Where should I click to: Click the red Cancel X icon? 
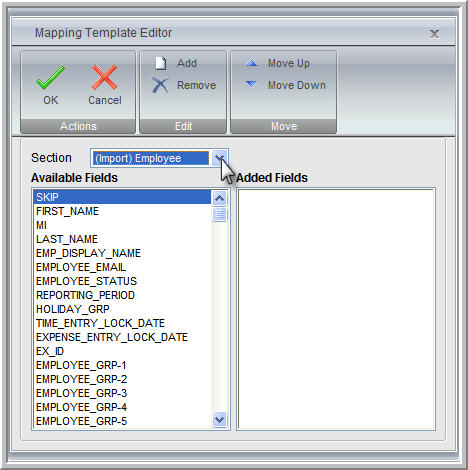[105, 77]
